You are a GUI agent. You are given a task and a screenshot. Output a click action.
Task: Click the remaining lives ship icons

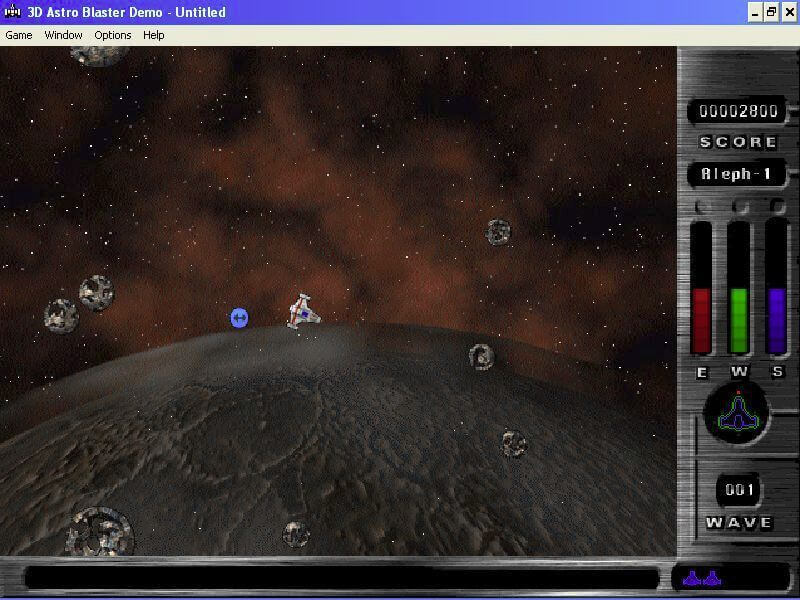(702, 578)
